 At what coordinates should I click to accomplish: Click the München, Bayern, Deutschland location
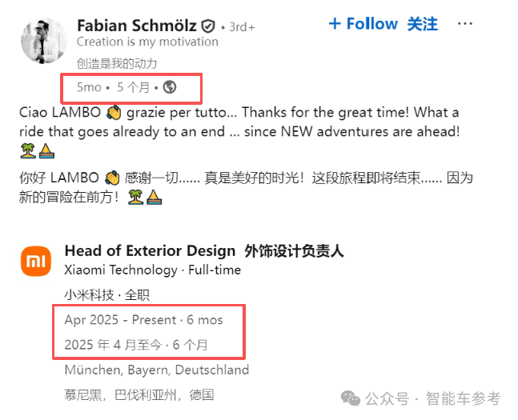[x=157, y=370]
